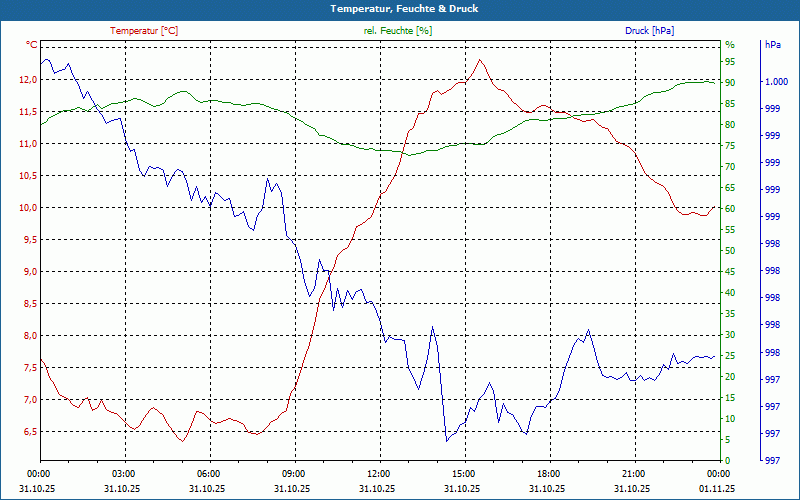Viewport: 800px width, 500px height.
Task: Click temperature axis value 12,0
Action: (x=29, y=80)
